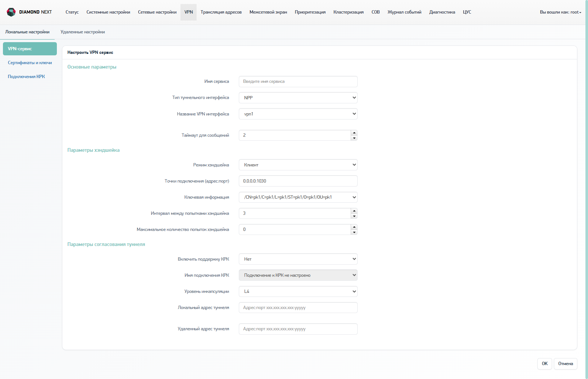Open Ключевая информация dropdown
588x379 pixels.
298,197
